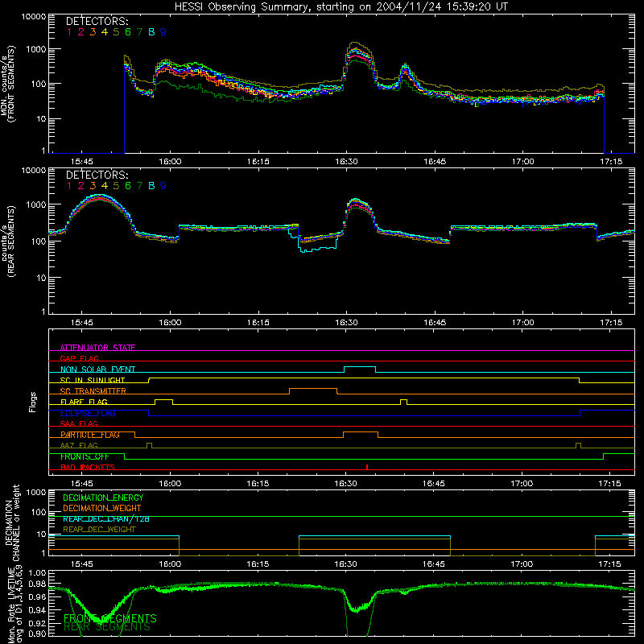The height and width of the screenshot is (644, 644).
Task: Click the 16:30 tick label under front segments plot
Action: [x=346, y=162]
